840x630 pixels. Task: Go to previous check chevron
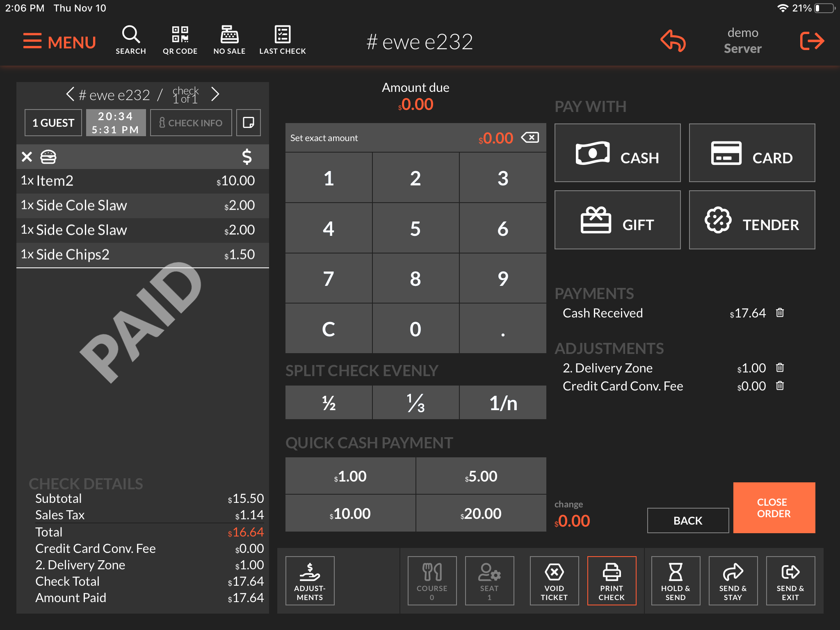(70, 94)
